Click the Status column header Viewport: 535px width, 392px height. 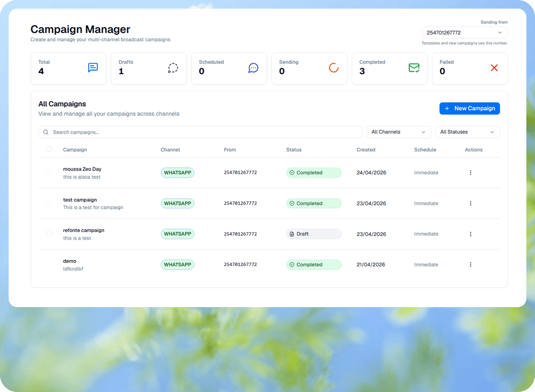294,150
